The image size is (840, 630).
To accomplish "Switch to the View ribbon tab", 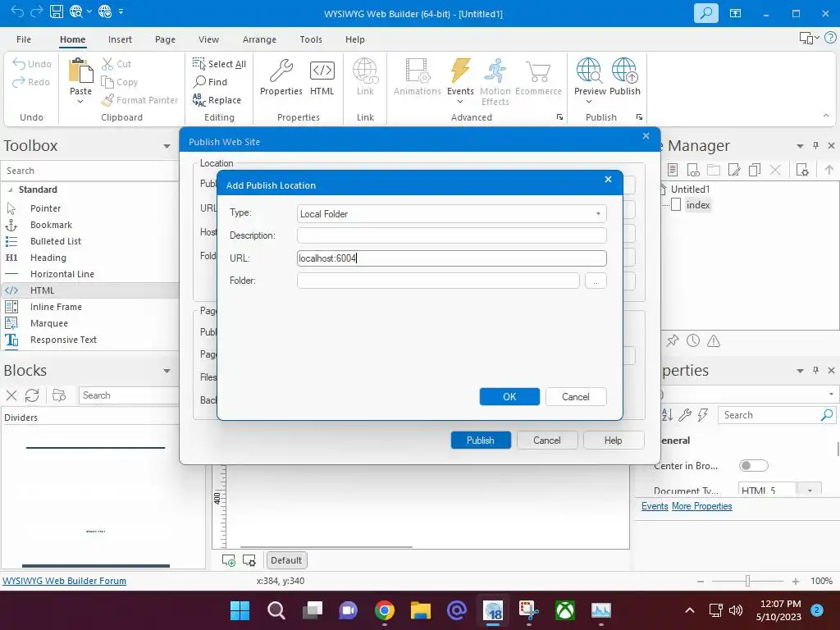I will point(208,39).
